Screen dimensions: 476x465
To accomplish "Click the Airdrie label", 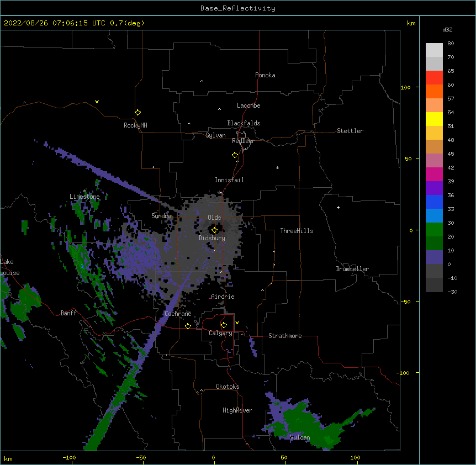I will coord(223,297).
